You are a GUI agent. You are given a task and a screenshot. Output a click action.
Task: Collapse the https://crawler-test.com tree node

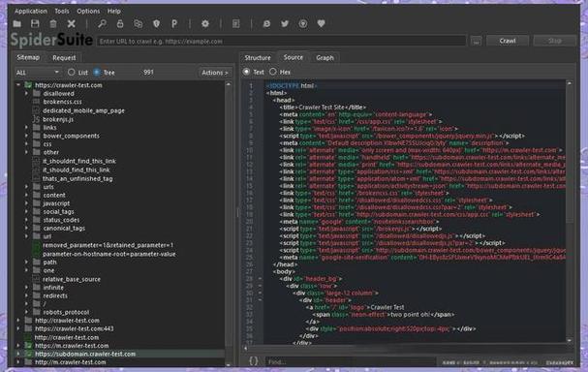(x=18, y=85)
